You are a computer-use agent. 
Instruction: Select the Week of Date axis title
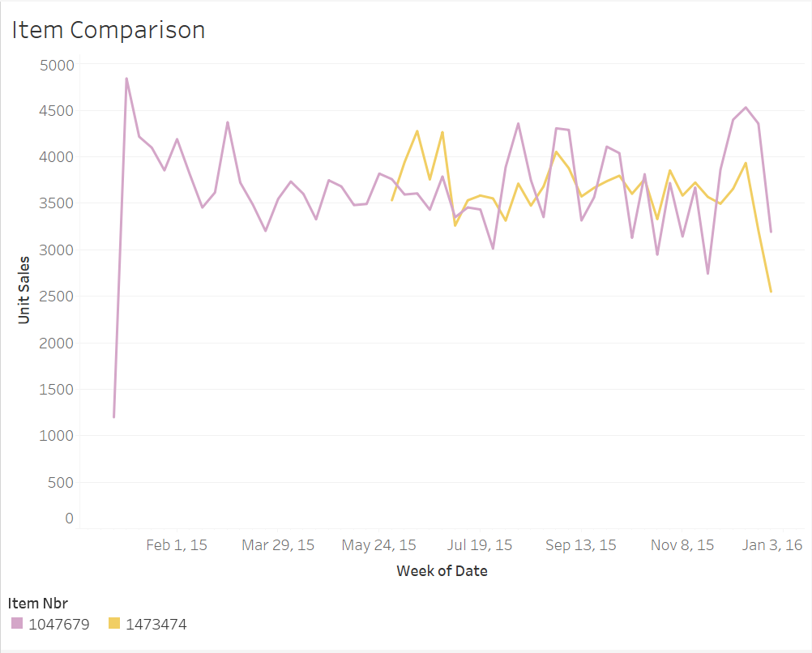442,571
